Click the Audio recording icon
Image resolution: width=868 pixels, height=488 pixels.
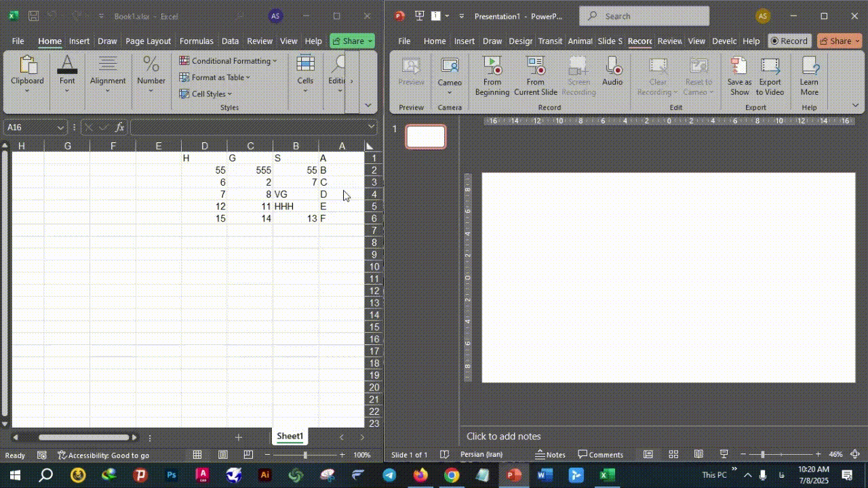point(612,70)
